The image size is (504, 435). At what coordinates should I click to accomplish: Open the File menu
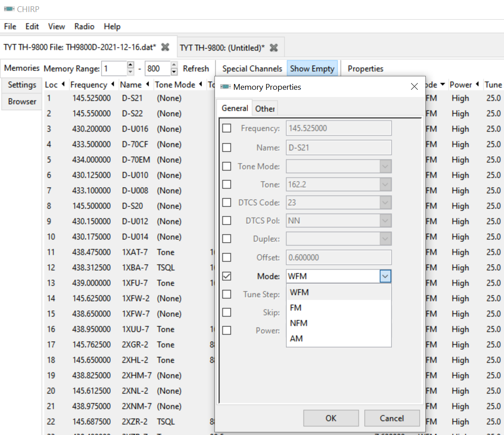pyautogui.click(x=10, y=26)
